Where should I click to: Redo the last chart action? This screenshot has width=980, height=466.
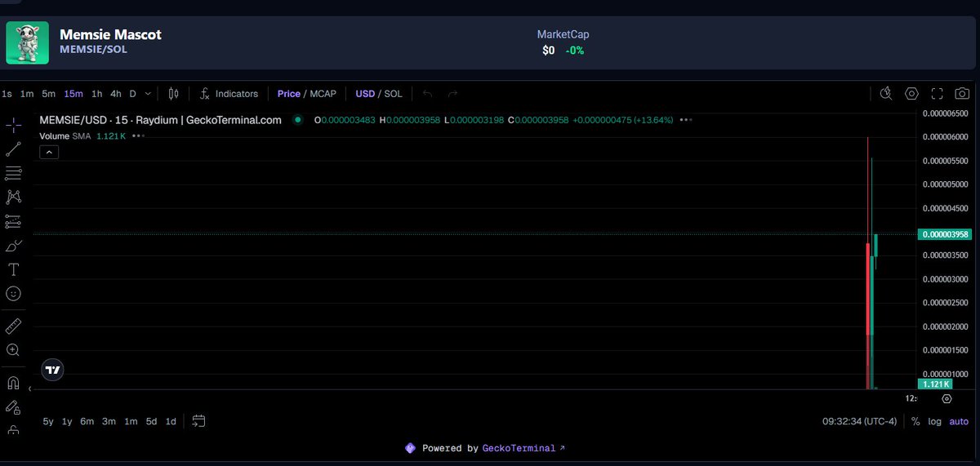point(453,94)
